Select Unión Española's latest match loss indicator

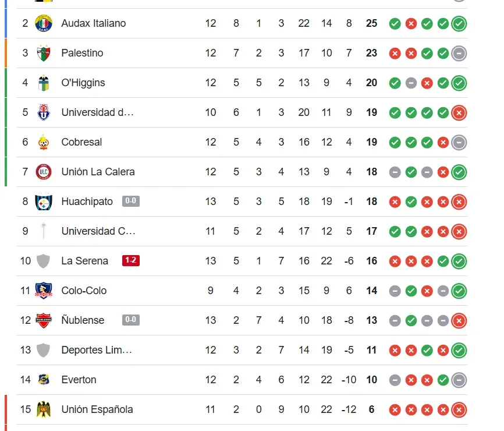pyautogui.click(x=459, y=410)
